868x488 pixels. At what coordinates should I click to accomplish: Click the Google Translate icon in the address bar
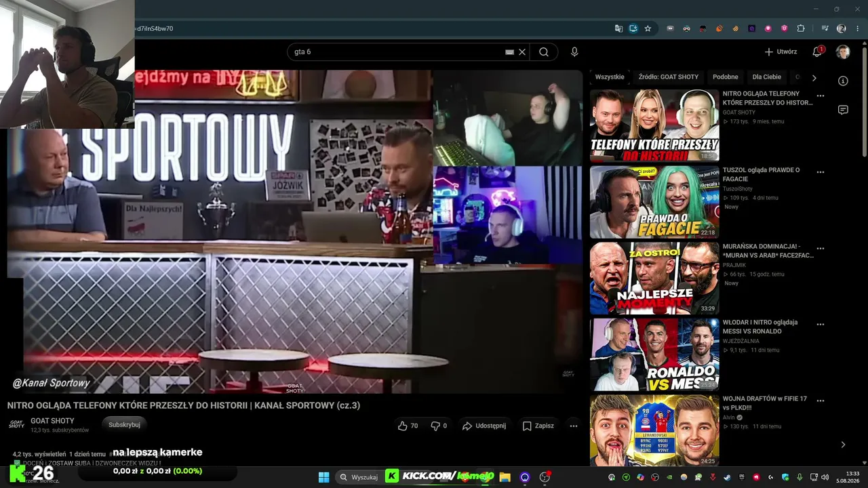coord(618,28)
